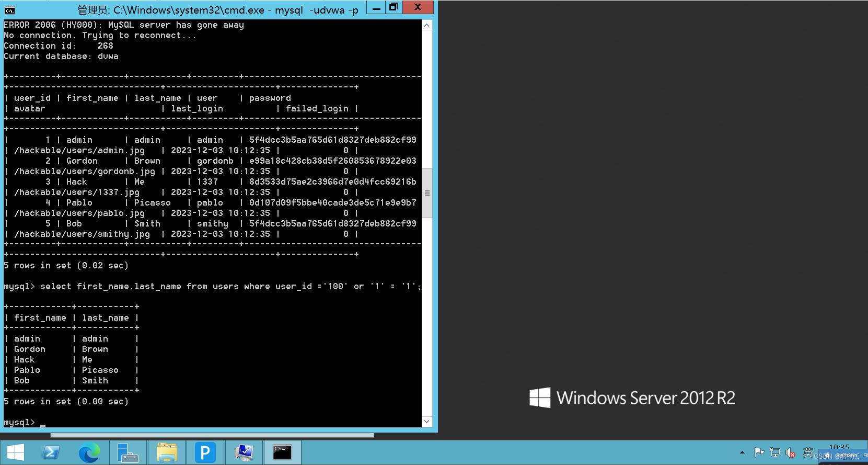Click the 'user_id' column header

coord(32,98)
